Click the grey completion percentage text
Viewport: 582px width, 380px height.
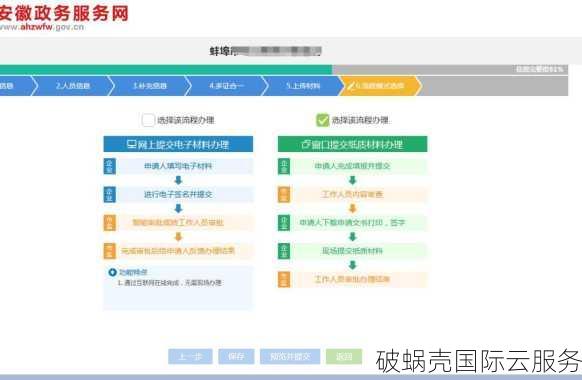point(539,69)
